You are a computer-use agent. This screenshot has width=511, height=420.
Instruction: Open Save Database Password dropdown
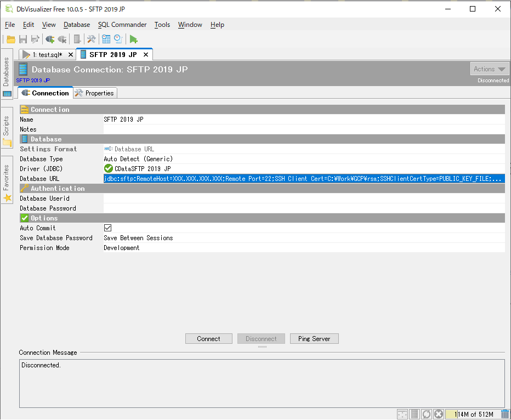[304, 238]
